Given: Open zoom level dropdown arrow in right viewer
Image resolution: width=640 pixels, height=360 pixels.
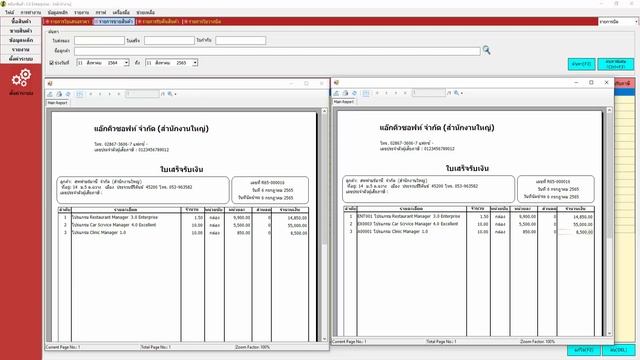Looking at the screenshot, I should click(462, 93).
